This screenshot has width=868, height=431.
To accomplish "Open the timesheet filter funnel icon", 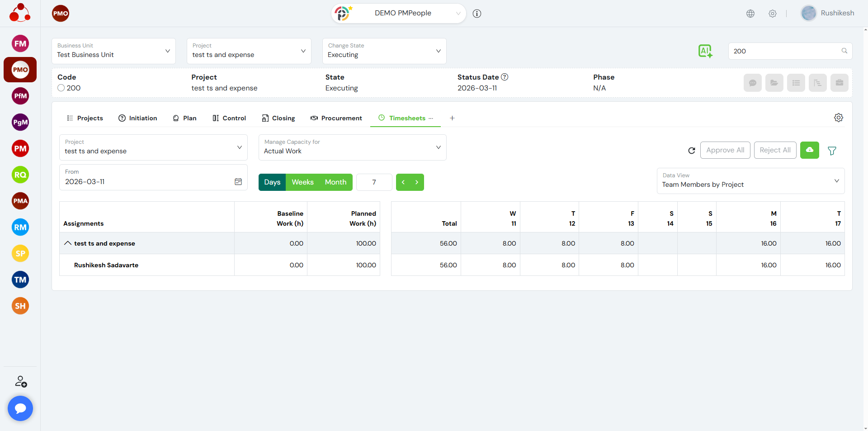I will 832,151.
